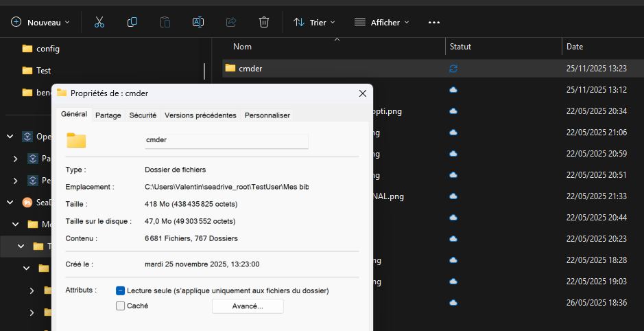This screenshot has height=331, width=644.
Task: Switch to the Sécurité tab
Action: tap(143, 115)
